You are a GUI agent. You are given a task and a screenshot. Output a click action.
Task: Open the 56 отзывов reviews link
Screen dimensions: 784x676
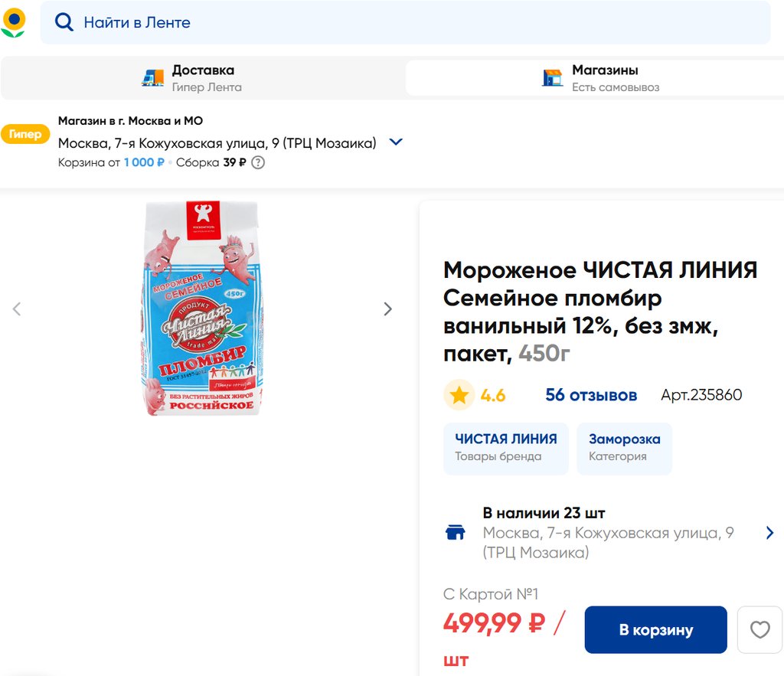(x=591, y=395)
